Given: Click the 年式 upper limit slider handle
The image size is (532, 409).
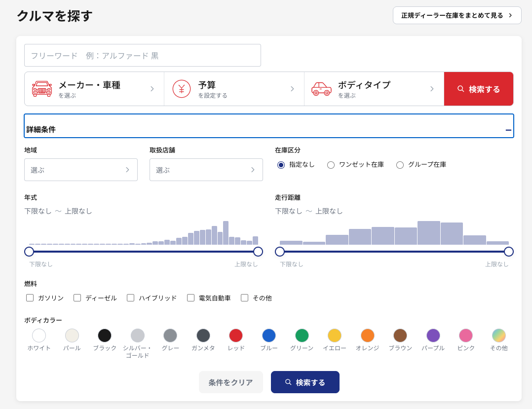Looking at the screenshot, I should click(x=258, y=252).
